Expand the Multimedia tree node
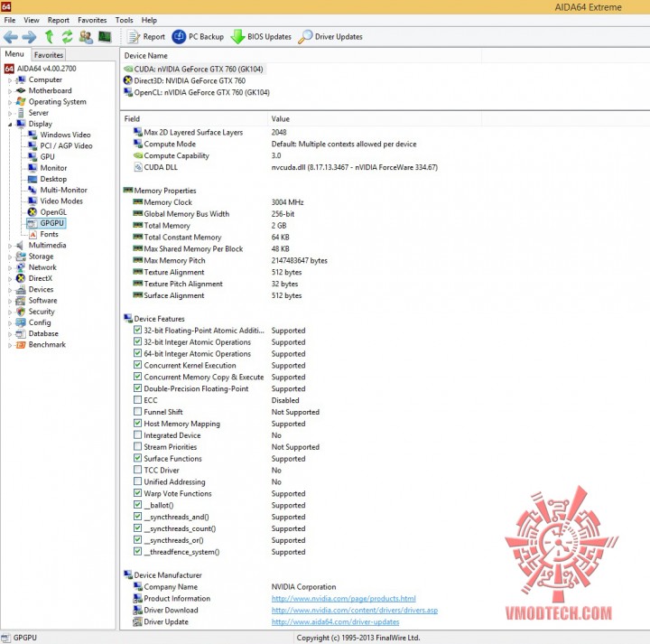Screen dimensions: 650x644 (10, 246)
